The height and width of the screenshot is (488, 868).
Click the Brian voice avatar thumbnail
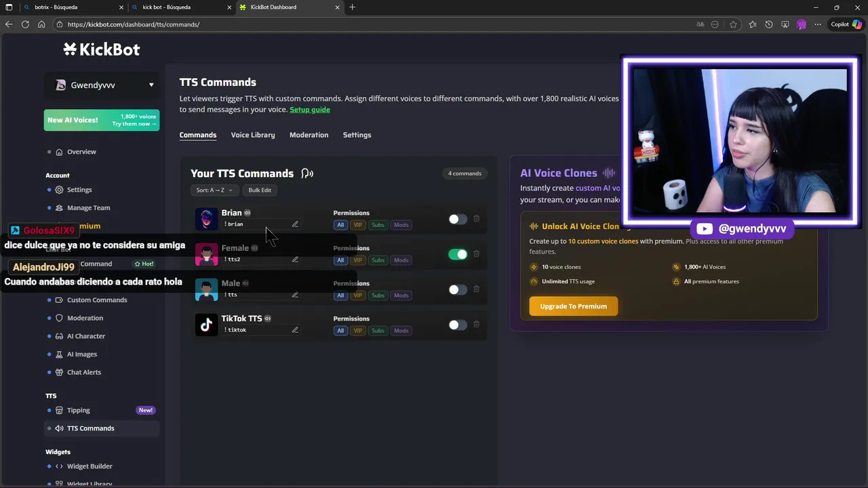coord(206,219)
